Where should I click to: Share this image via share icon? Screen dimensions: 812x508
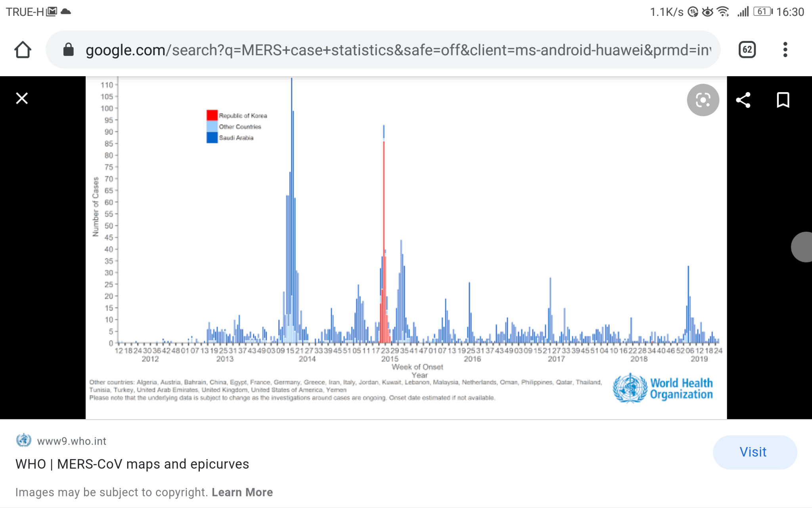click(743, 100)
